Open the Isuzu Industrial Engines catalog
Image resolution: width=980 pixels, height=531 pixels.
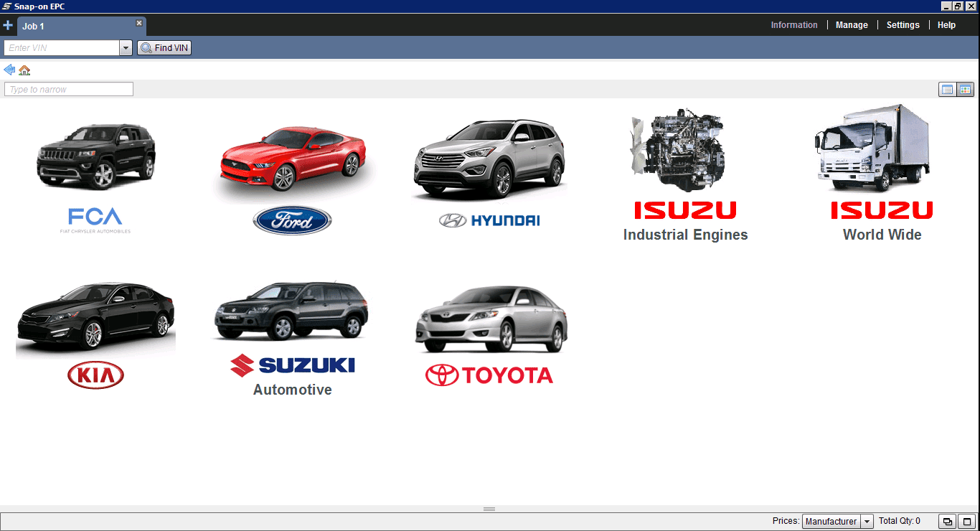tap(685, 176)
